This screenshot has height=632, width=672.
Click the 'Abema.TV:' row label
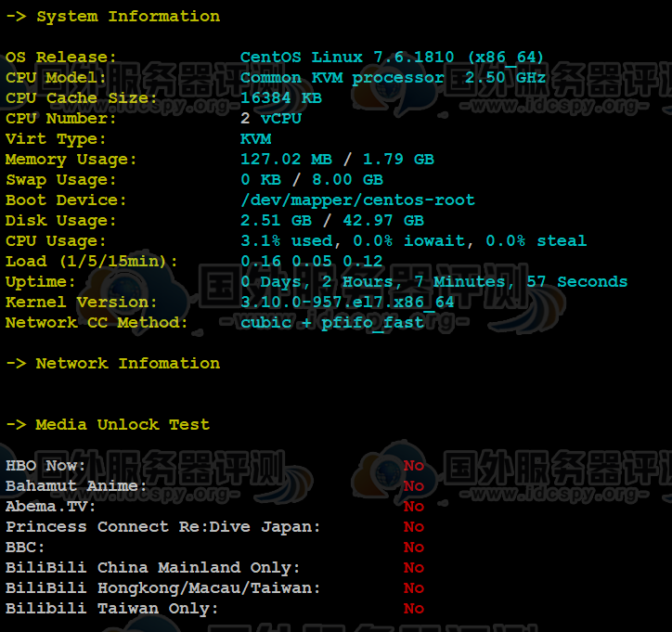50,507
